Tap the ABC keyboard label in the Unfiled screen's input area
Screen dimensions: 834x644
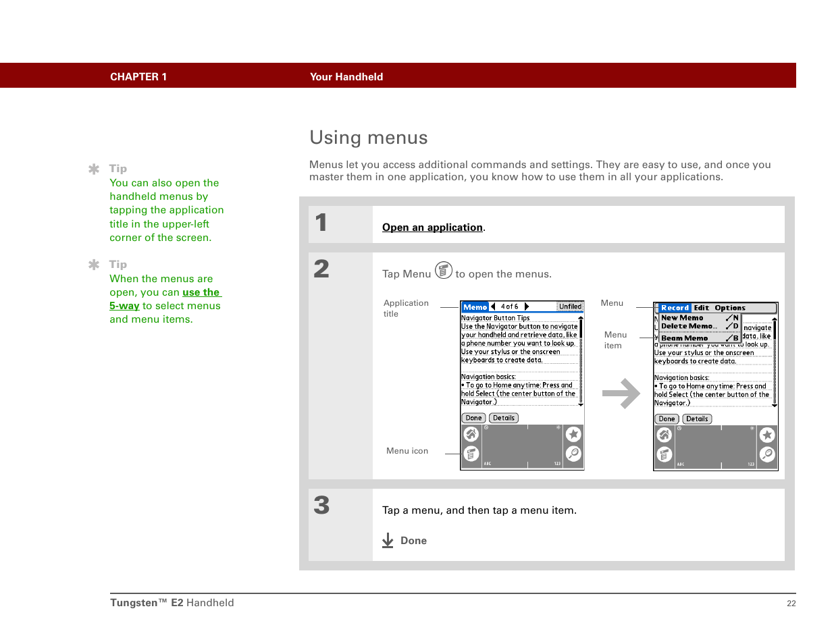(487, 464)
